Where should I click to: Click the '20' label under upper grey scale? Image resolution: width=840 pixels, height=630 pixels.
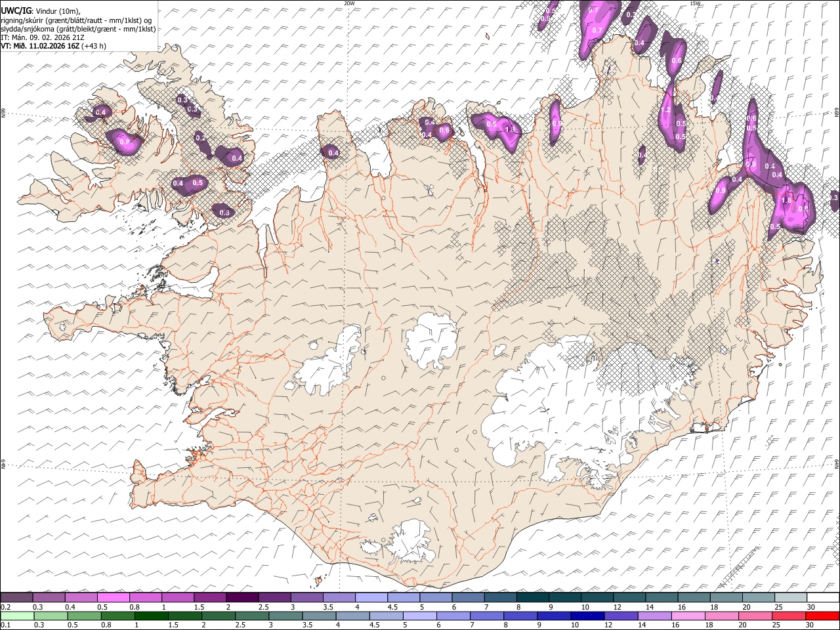pos(746,607)
